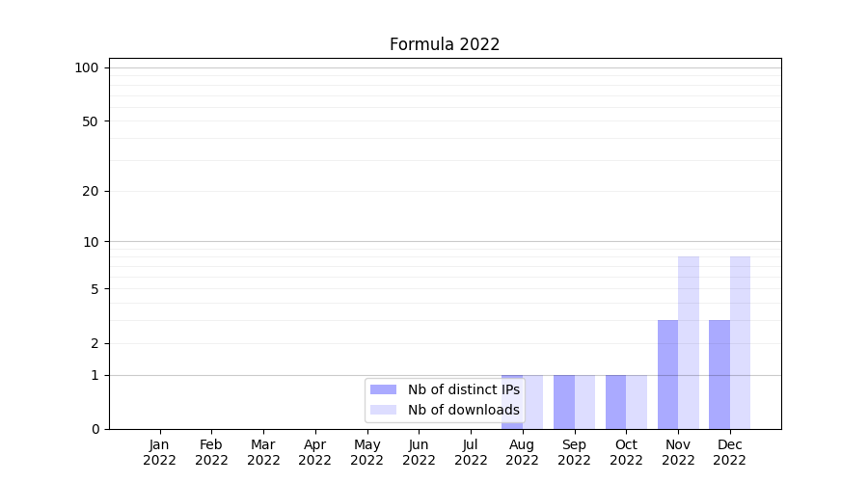This screenshot has width=868, height=482.
Task: Select the Nb of downloads legend label
Action: click(x=463, y=410)
